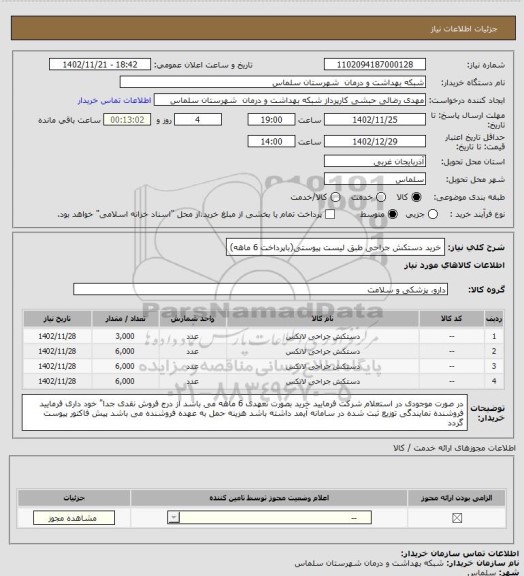
Task: Click the اعلام وضعیت مجوز توسط تامین کننده header
Action: click(x=269, y=498)
